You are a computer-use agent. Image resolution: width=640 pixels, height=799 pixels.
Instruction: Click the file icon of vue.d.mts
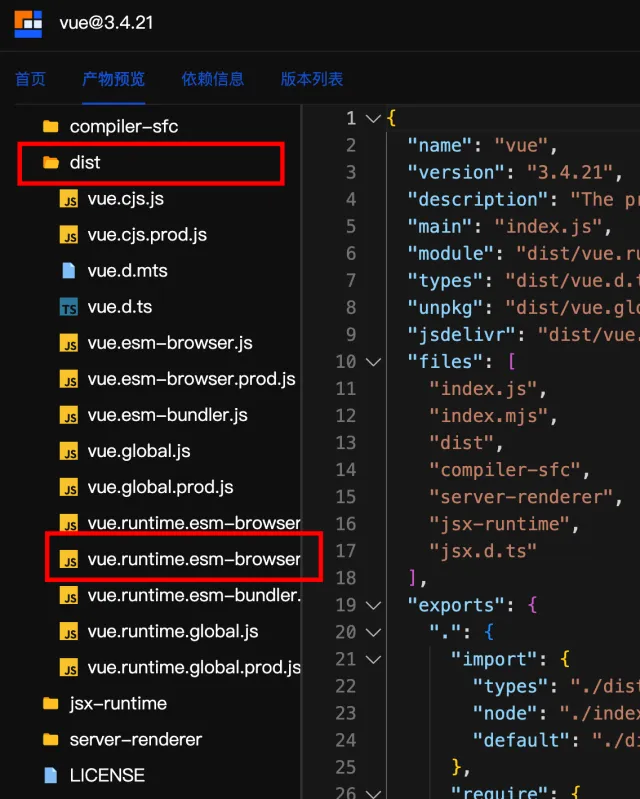pyautogui.click(x=68, y=271)
